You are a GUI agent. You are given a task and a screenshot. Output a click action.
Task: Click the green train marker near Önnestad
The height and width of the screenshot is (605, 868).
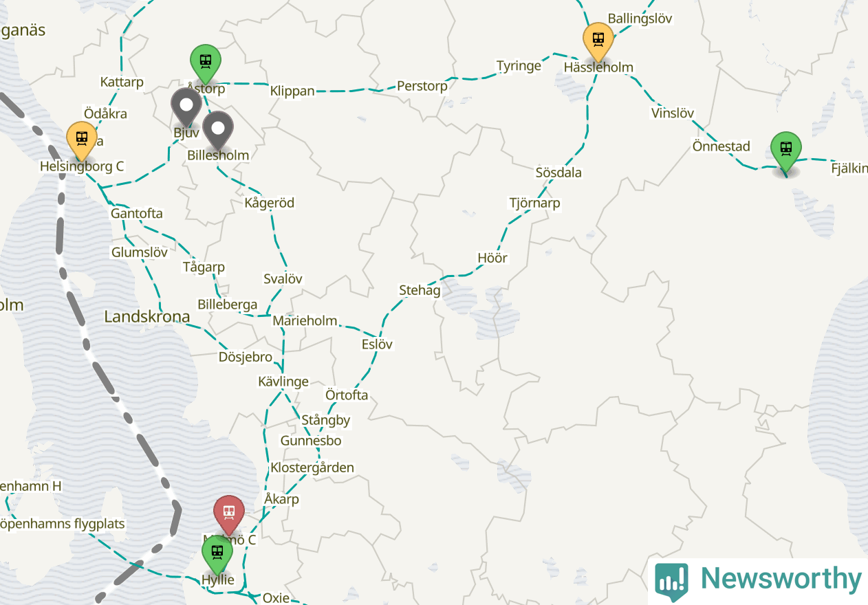pos(785,150)
